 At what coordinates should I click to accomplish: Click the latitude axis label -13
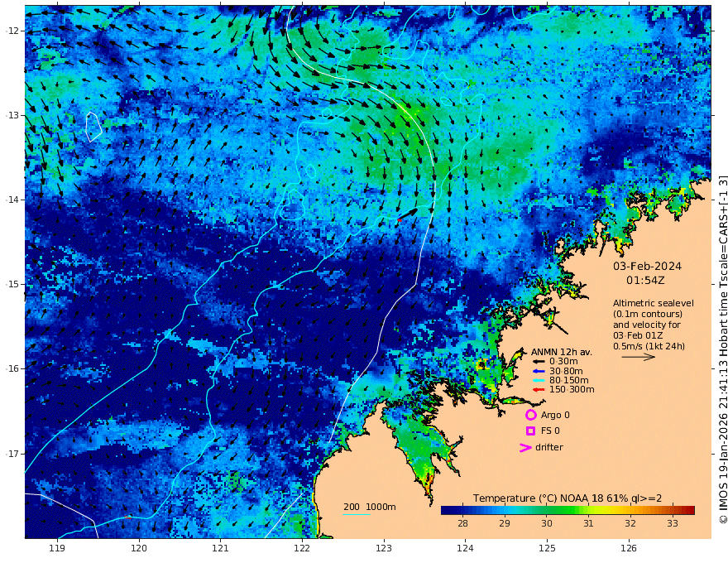12,115
